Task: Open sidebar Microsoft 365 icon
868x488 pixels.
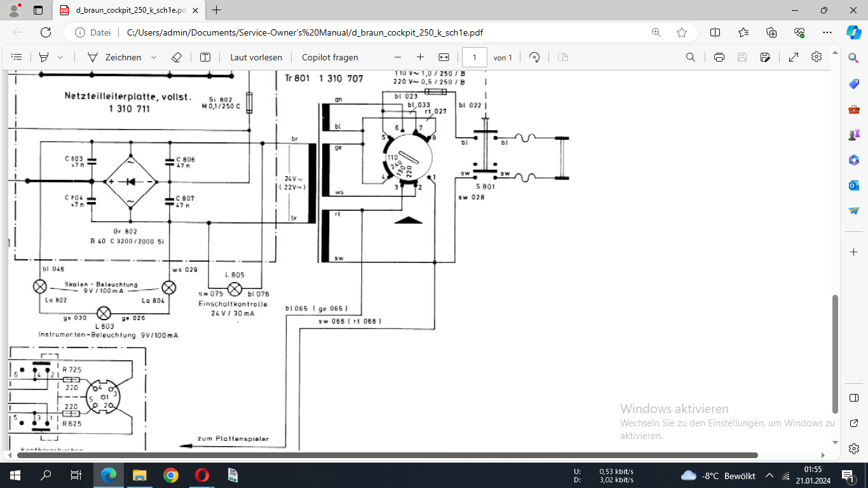Action: (x=853, y=160)
